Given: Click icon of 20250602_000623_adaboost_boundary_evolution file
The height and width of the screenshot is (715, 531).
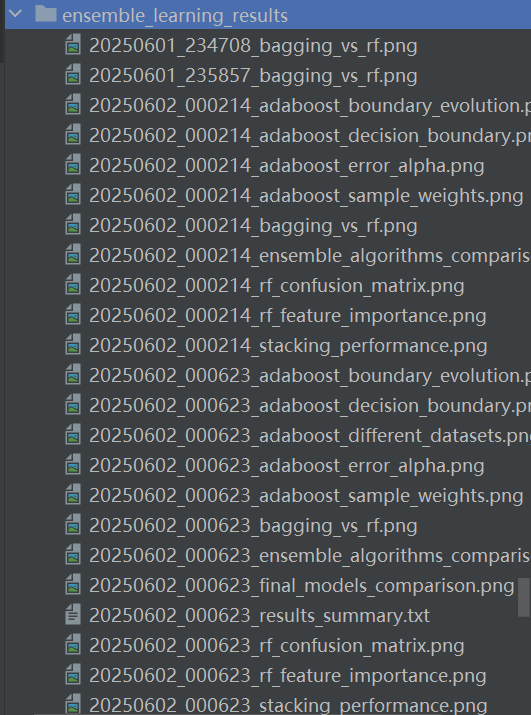Looking at the screenshot, I should pos(73,375).
